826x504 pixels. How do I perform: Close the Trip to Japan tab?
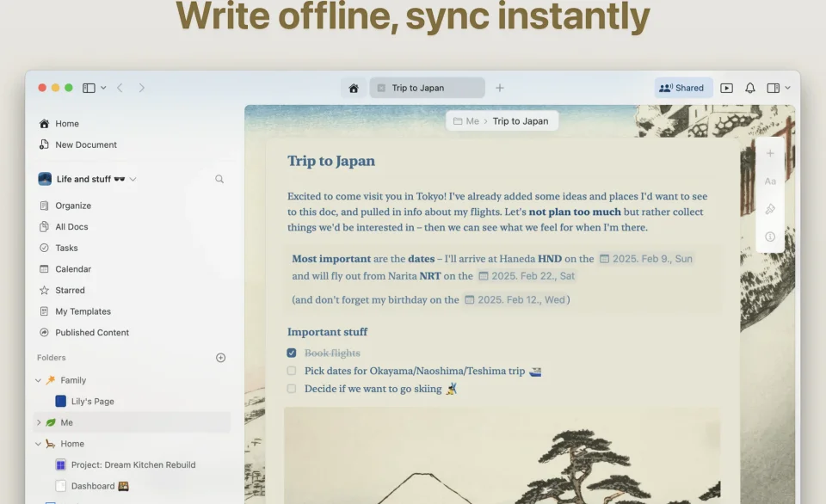pos(381,88)
